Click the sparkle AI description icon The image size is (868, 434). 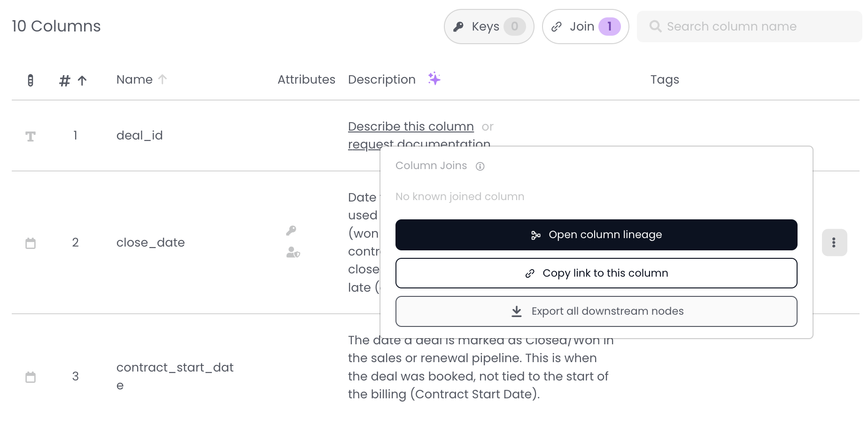[434, 79]
